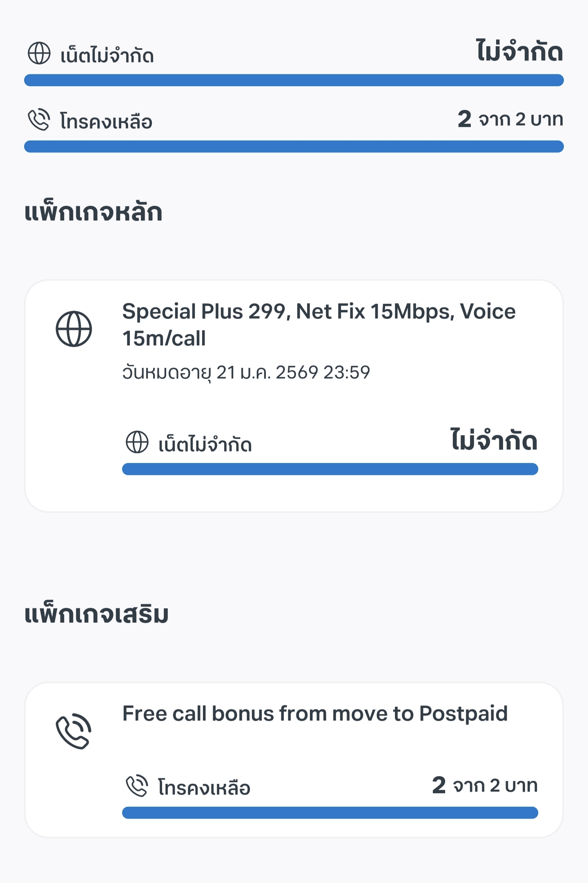
Task: Click the large globe icon on the Special Plus 299 card
Action: click(x=74, y=329)
